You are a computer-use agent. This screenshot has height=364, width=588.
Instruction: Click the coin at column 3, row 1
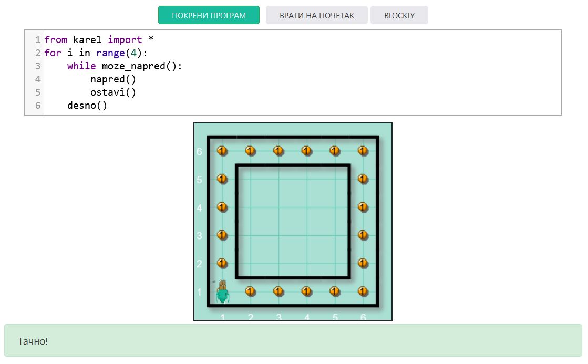278,291
